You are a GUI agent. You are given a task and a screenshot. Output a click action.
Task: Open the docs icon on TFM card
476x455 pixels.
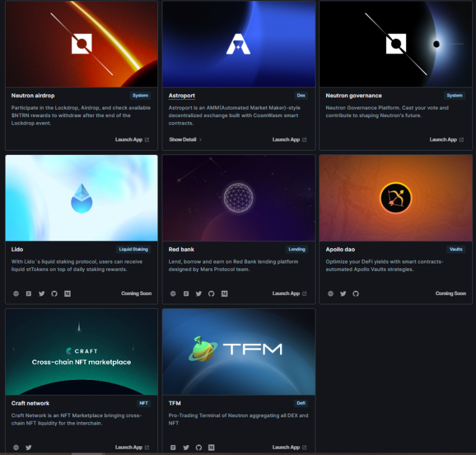tap(173, 447)
